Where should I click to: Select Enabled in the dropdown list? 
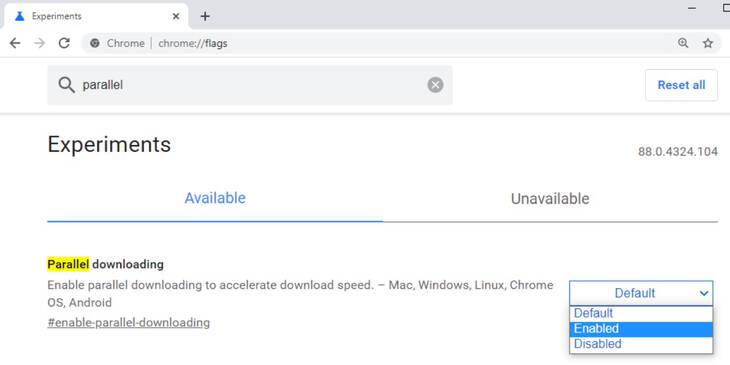641,329
